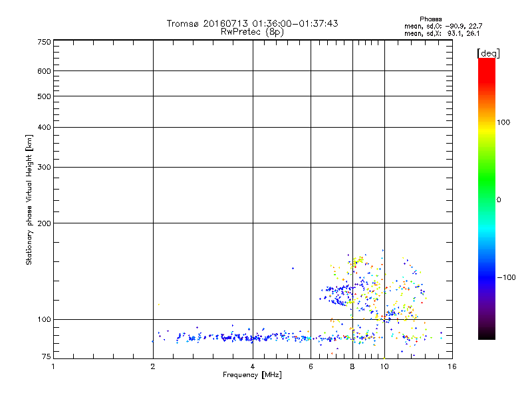Click the y-axis '300' tick label
The height and width of the screenshot is (399, 532).
44,168
